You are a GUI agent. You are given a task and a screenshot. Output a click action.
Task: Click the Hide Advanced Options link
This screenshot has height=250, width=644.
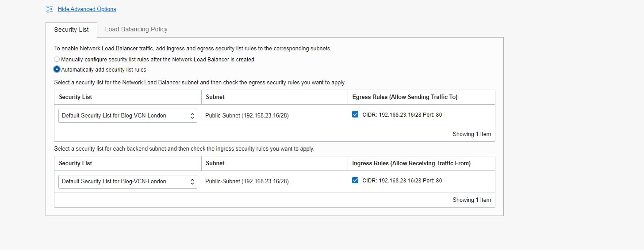coord(87,9)
